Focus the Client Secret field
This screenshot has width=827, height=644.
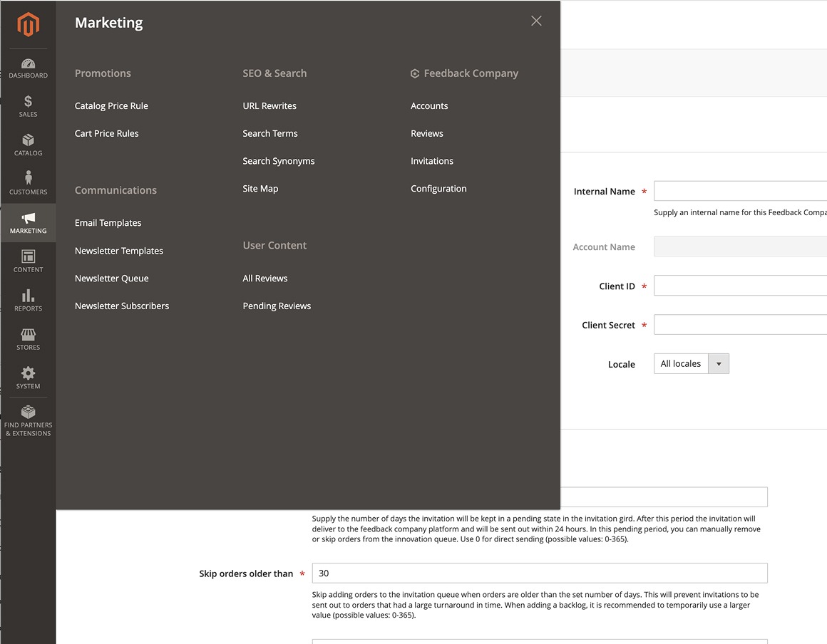coord(741,325)
